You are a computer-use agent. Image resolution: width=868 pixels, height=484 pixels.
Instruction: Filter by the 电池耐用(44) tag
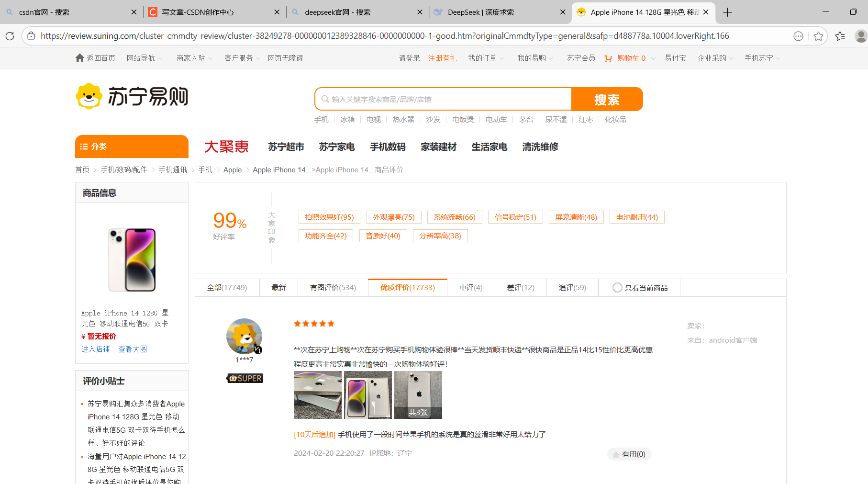[x=637, y=217]
